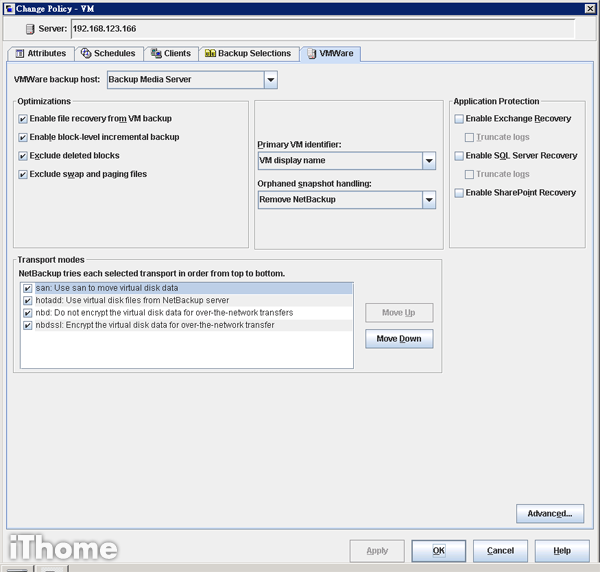This screenshot has height=572, width=600.
Task: Expand the Primary VM identifier dropdown arrow
Action: click(429, 161)
